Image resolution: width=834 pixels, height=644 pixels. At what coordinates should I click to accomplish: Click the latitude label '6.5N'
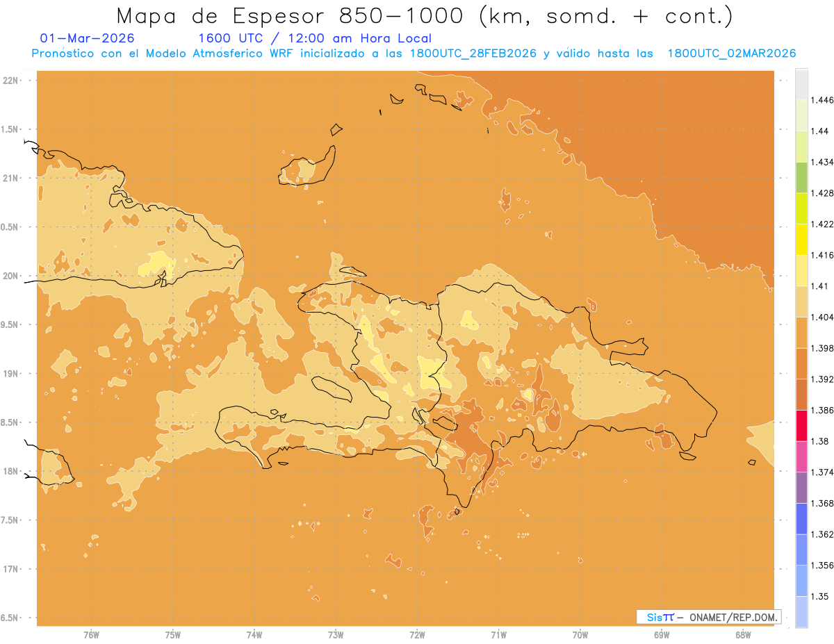10,618
